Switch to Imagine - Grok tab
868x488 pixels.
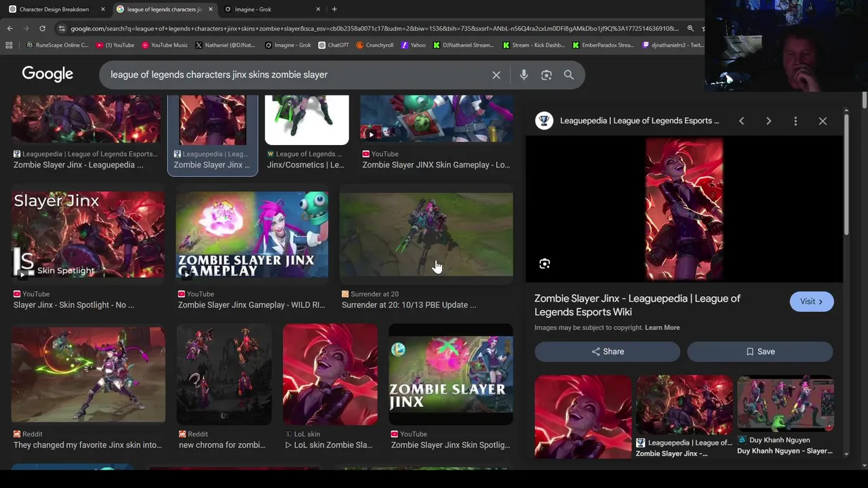(x=271, y=9)
